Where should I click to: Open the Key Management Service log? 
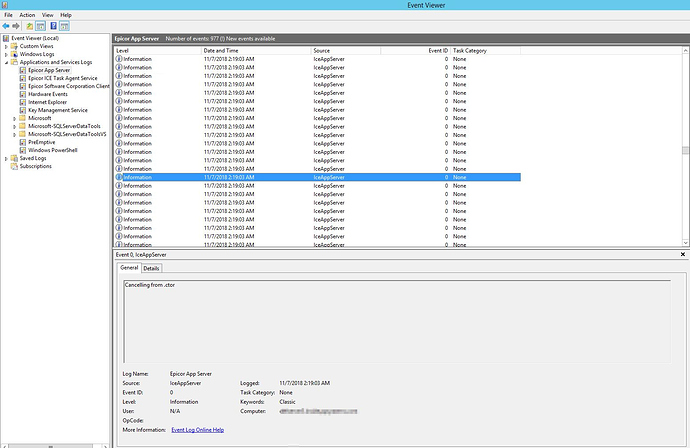coord(58,110)
